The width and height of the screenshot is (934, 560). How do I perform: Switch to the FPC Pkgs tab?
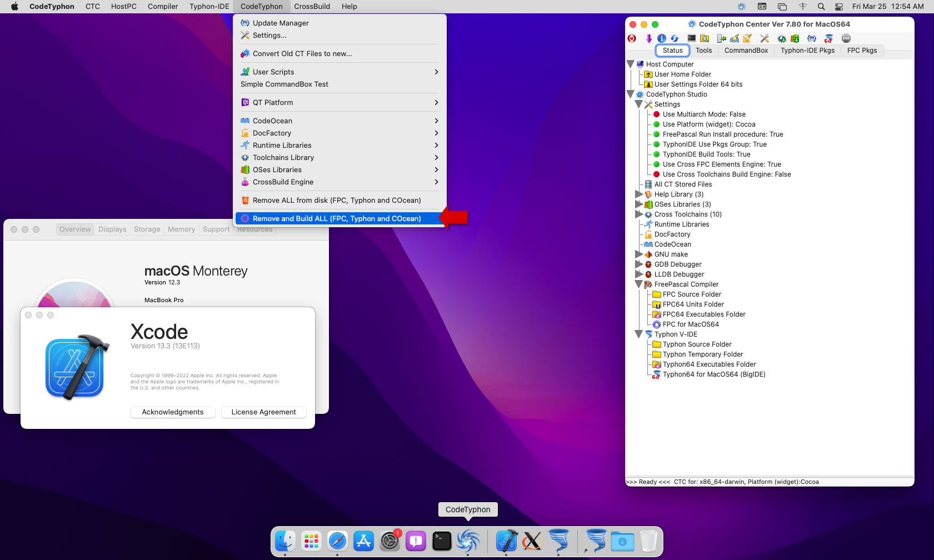coord(862,51)
